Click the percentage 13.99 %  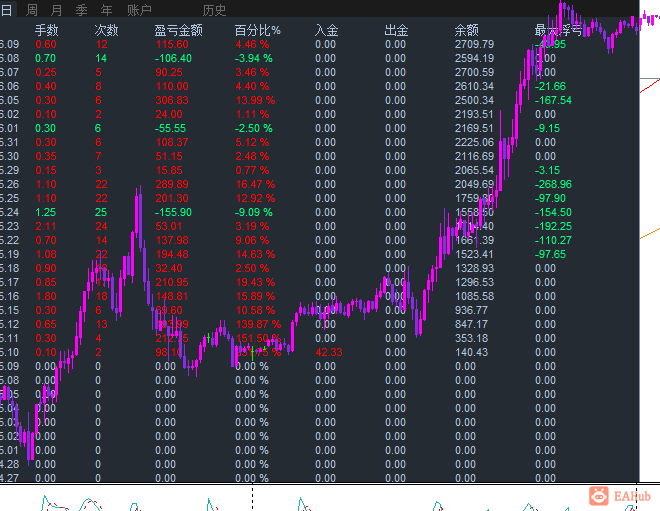point(255,100)
